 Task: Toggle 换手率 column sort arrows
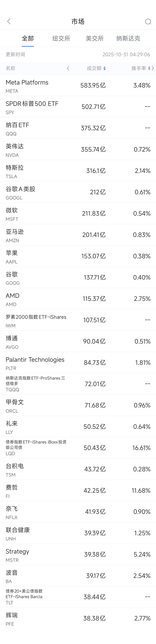149,68
